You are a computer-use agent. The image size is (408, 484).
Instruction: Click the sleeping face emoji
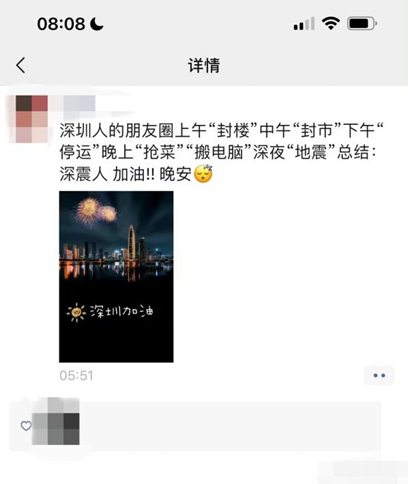click(203, 173)
